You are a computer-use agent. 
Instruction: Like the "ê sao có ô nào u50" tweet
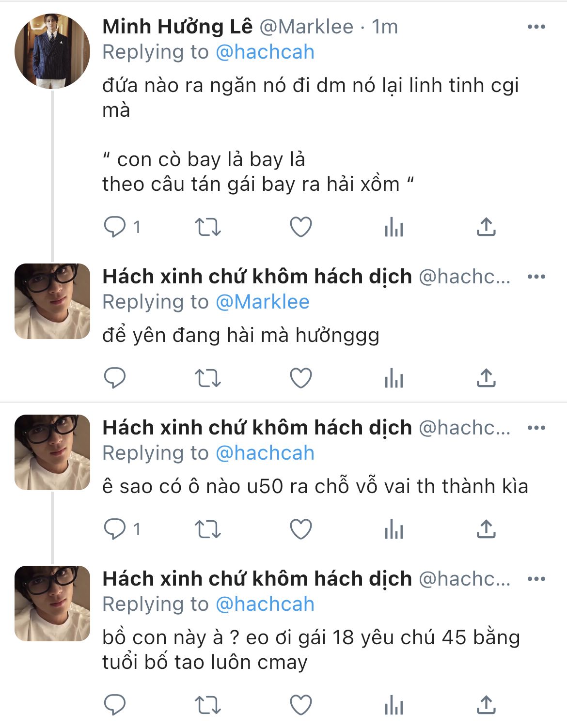[300, 529]
